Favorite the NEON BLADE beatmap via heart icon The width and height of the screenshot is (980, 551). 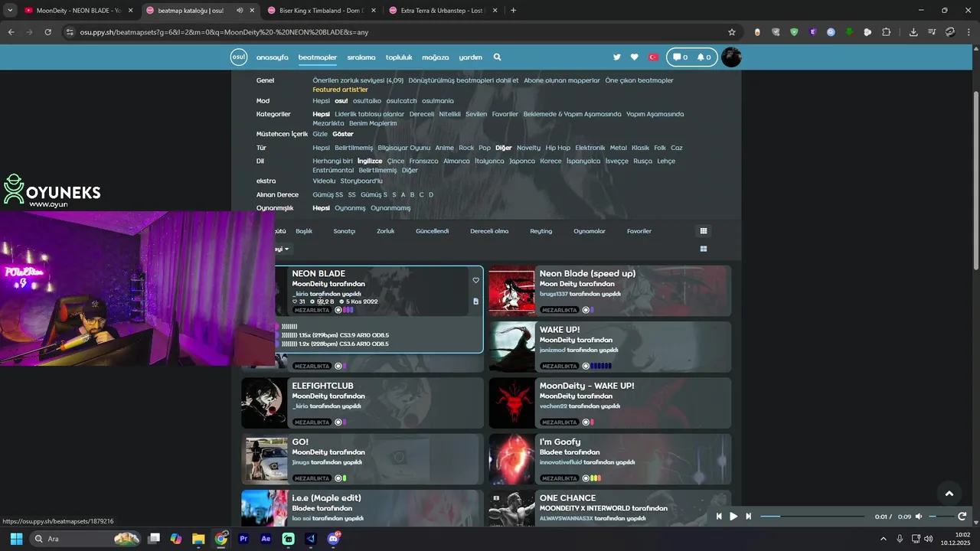475,281
